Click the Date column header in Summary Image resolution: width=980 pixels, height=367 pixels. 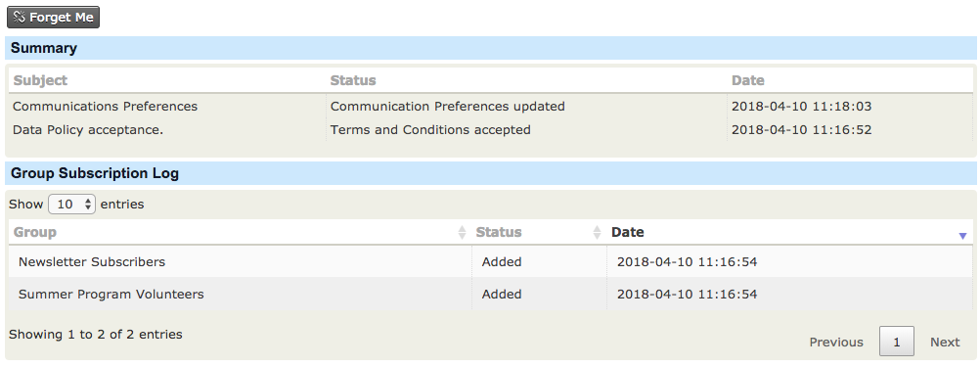[x=747, y=80]
